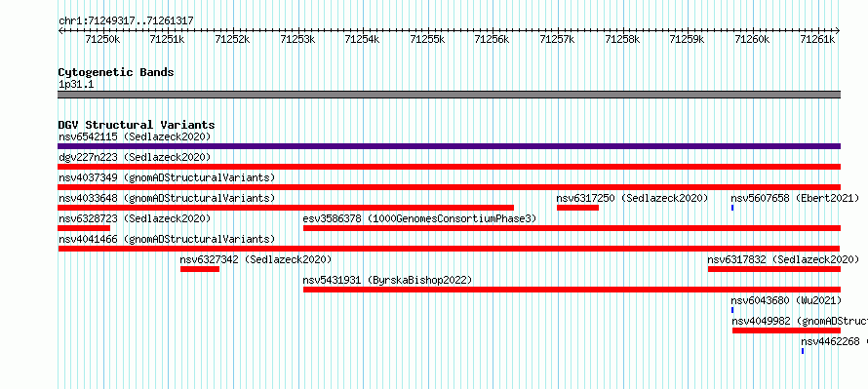Select the red bar under nsv6317832
Screen dimensions: 868x389
tap(774, 269)
